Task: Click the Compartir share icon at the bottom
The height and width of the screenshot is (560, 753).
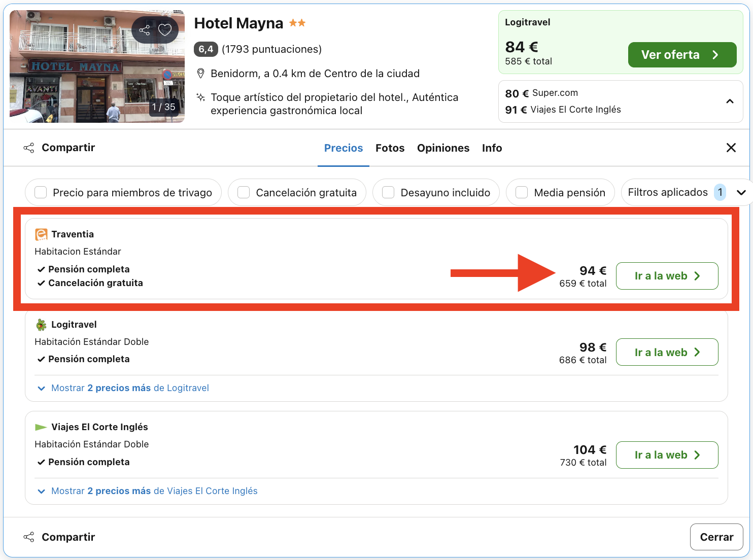Action: coord(29,537)
